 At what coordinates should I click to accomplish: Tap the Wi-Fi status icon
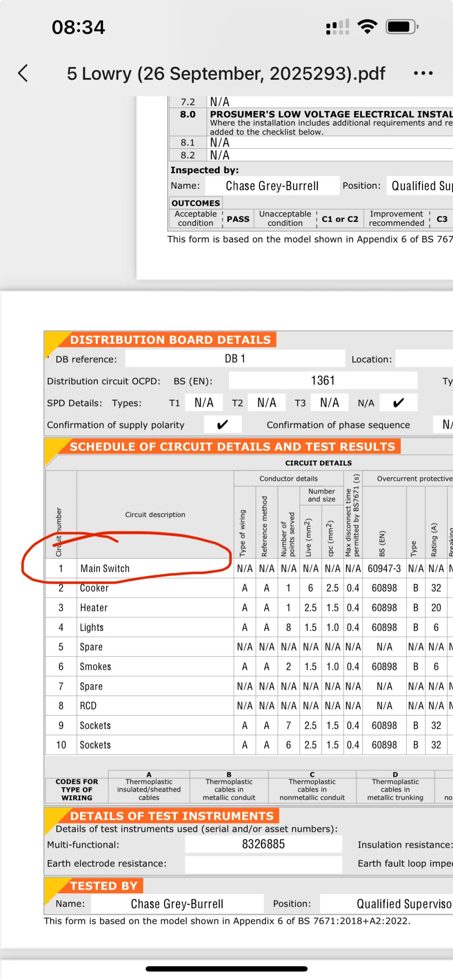[367, 27]
